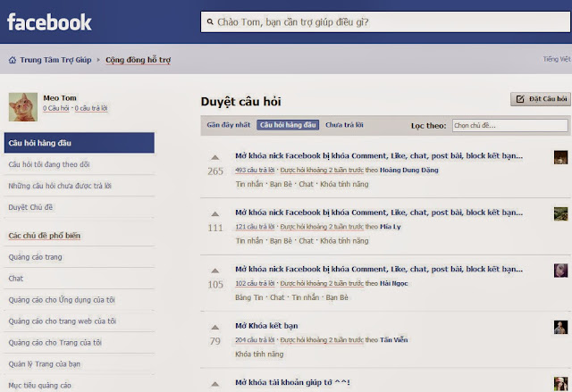Click Các chủ đề phổ biến heading
The height and width of the screenshot is (392, 572).
(x=44, y=236)
